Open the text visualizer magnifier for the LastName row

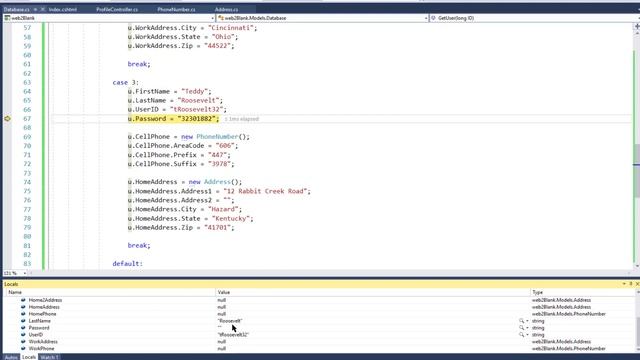point(521,321)
